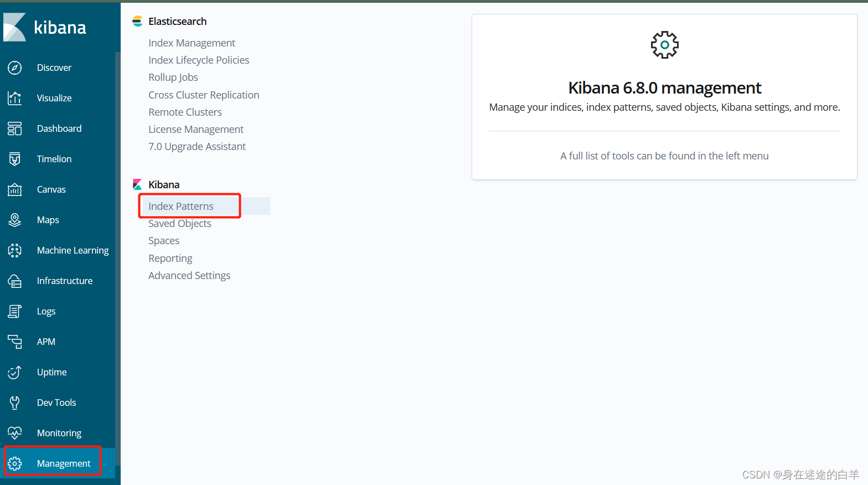Open the Machine Learning icon
Screen dimensions: 868x485
(15, 250)
